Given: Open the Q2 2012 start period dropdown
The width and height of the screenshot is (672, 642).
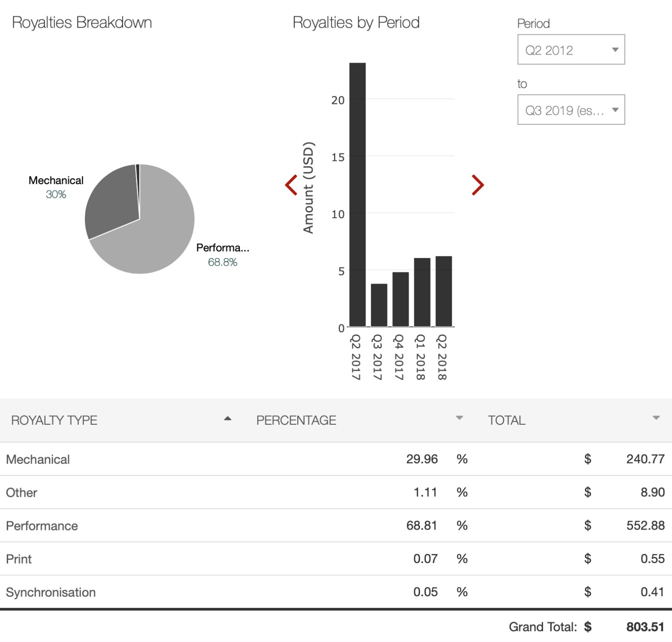Looking at the screenshot, I should coord(571,50).
